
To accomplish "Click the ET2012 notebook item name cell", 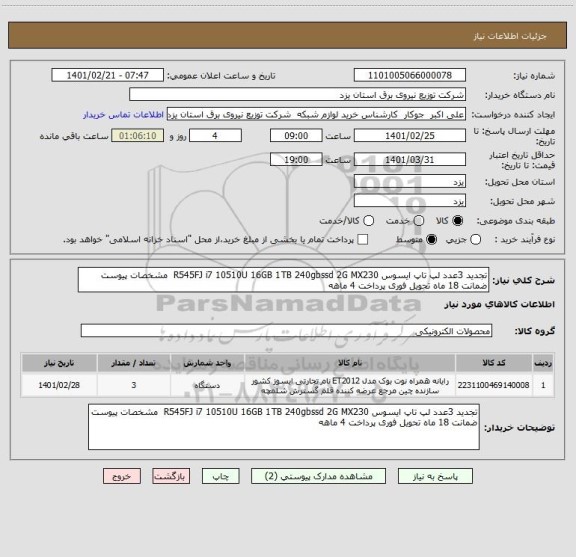I will [350, 385].
